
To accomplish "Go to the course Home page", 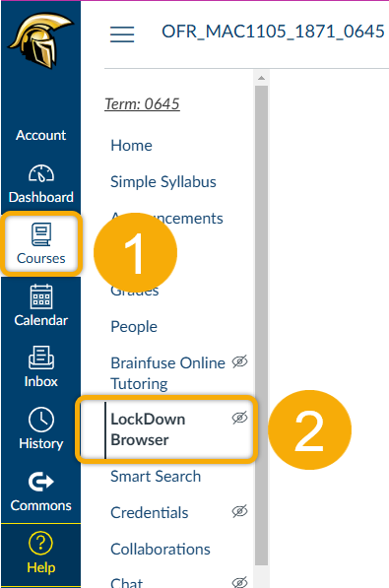I will (x=131, y=146).
